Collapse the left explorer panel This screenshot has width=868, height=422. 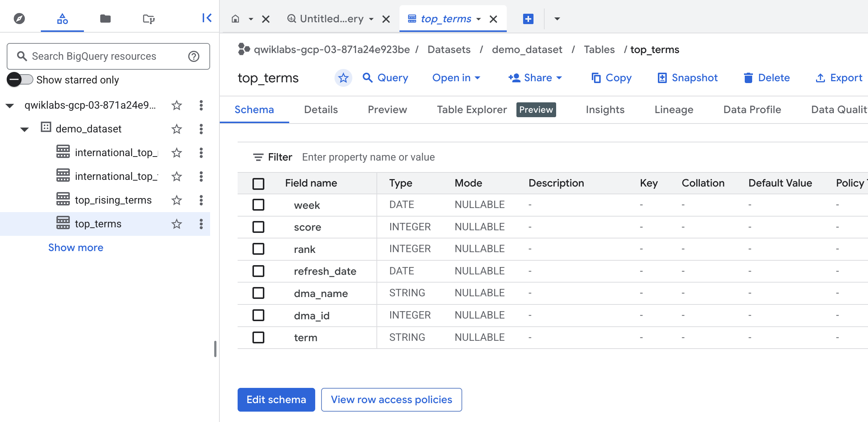point(207,18)
